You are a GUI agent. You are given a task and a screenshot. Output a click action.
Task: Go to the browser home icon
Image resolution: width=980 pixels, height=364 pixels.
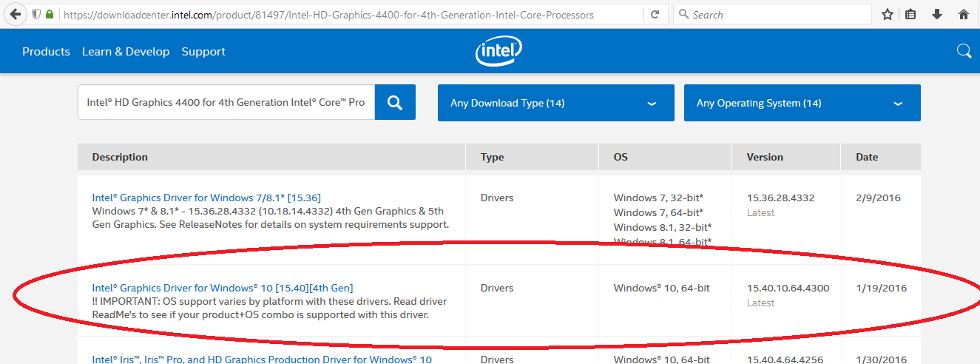[x=963, y=14]
